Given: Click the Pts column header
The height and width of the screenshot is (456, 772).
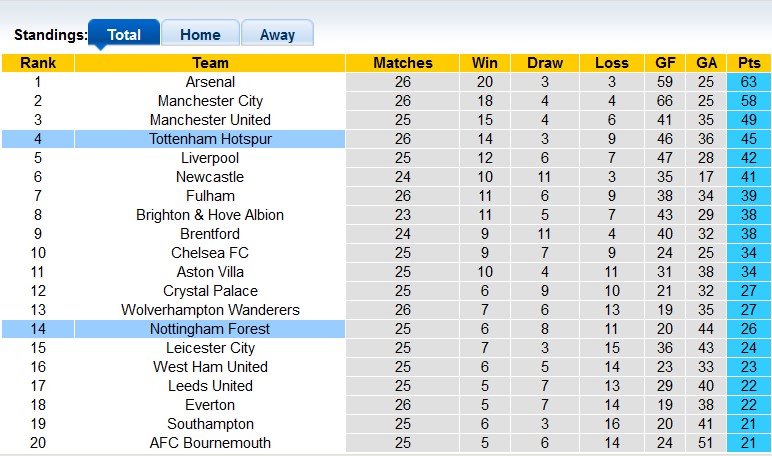Looking at the screenshot, I should point(748,63).
